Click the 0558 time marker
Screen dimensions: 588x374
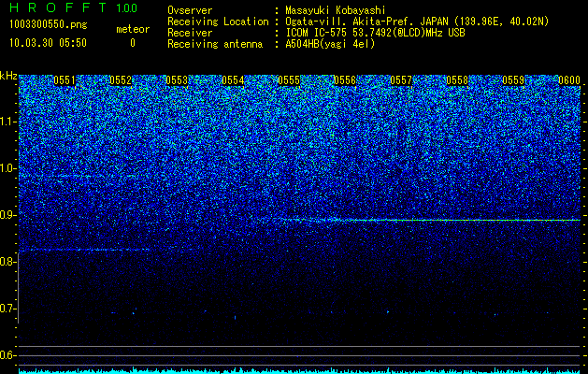coord(457,80)
